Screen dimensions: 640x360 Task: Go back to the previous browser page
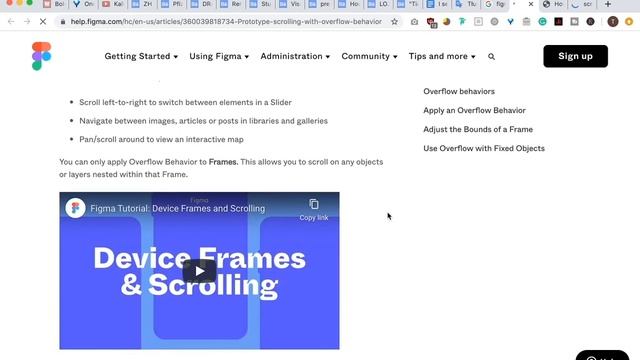[x=11, y=22]
